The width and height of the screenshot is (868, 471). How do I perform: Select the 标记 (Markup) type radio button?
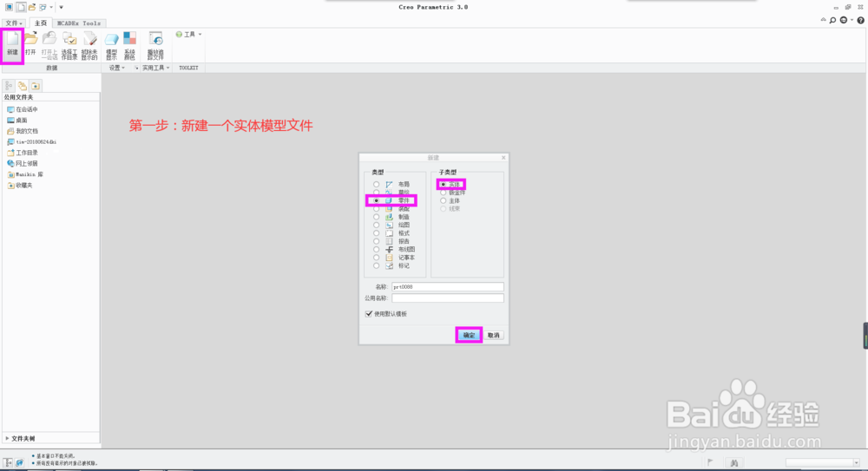[x=377, y=265]
